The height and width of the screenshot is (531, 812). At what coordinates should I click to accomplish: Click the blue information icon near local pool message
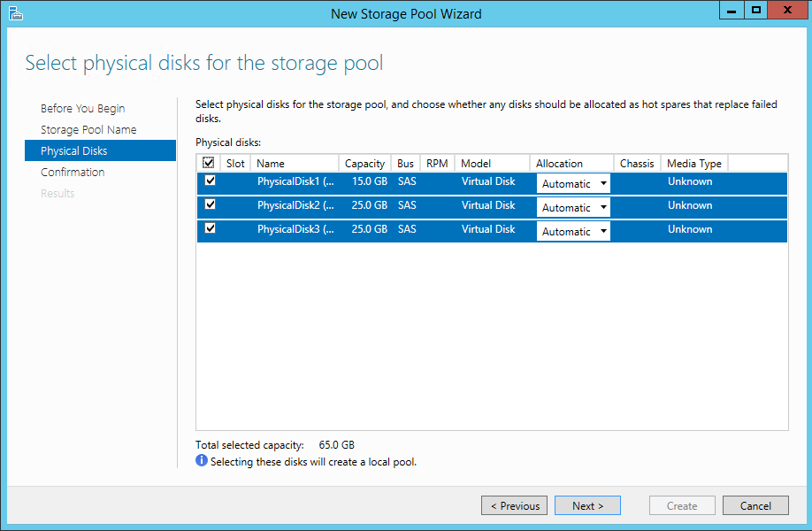[202, 460]
